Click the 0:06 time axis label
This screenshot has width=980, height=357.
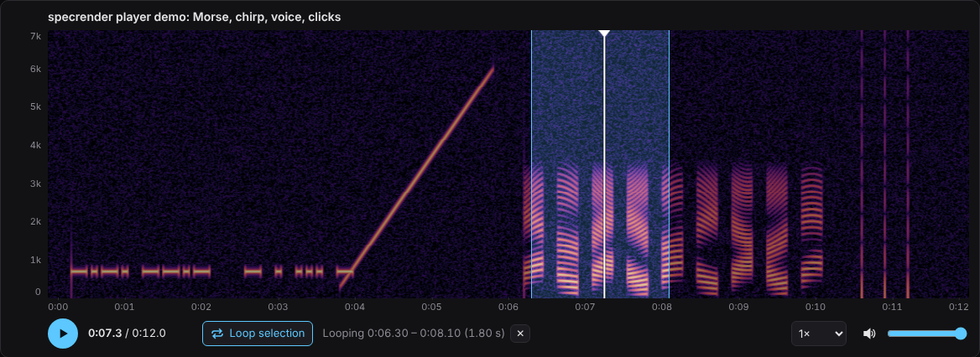(508, 307)
